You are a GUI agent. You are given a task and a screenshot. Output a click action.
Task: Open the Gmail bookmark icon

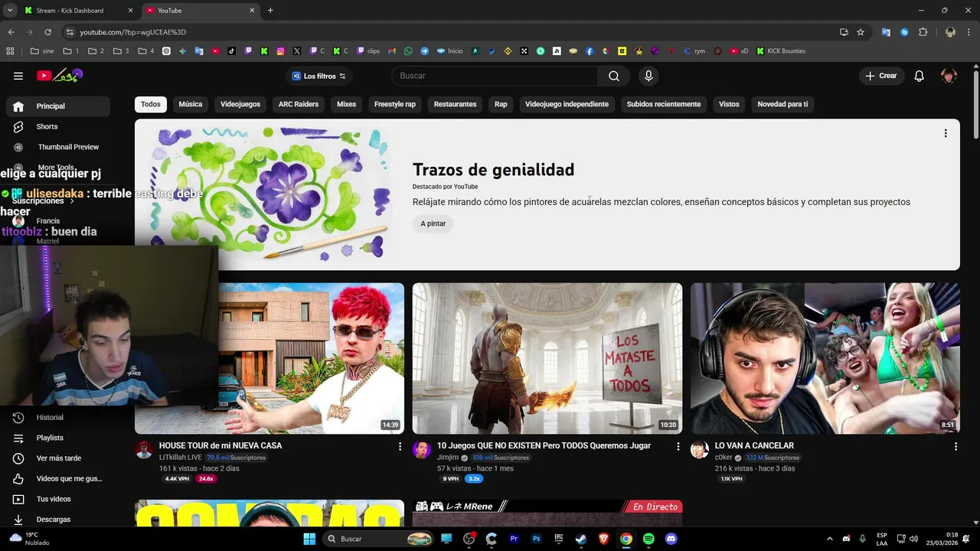pos(392,51)
